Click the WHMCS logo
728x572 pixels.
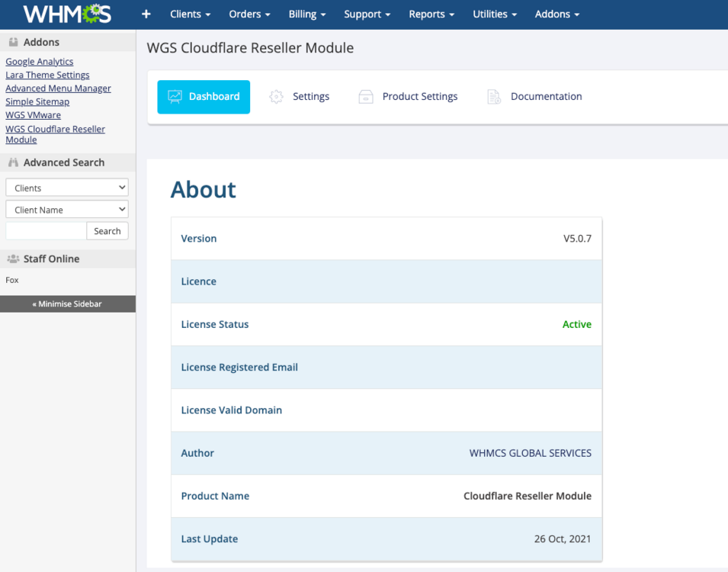click(67, 14)
